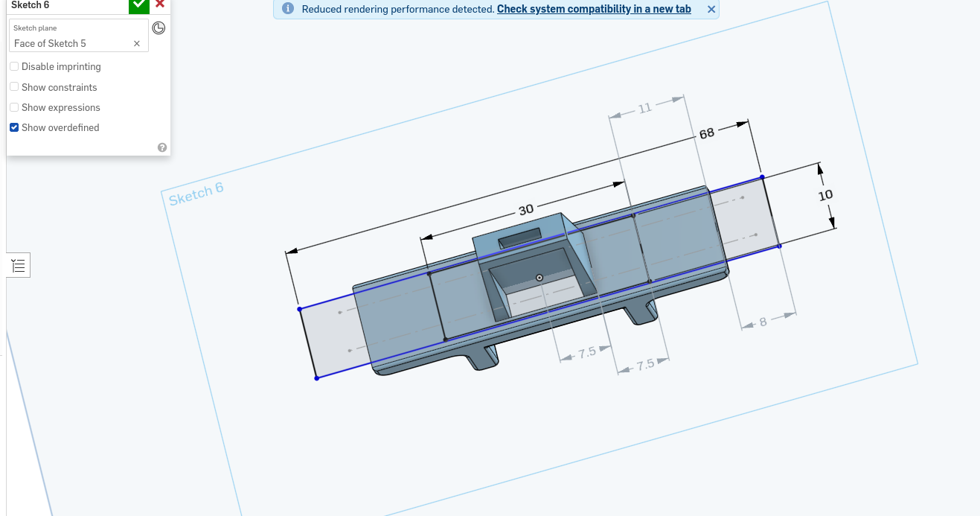Click the 10 height dimension

[x=825, y=195]
